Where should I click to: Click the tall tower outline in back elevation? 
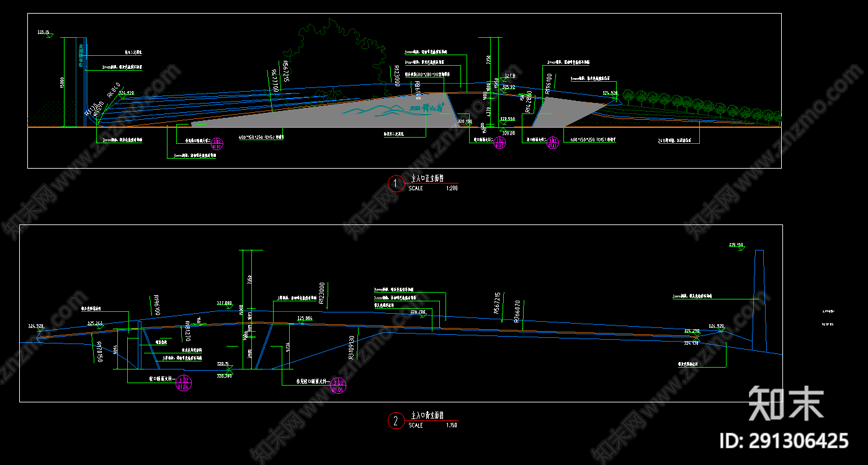click(759, 301)
